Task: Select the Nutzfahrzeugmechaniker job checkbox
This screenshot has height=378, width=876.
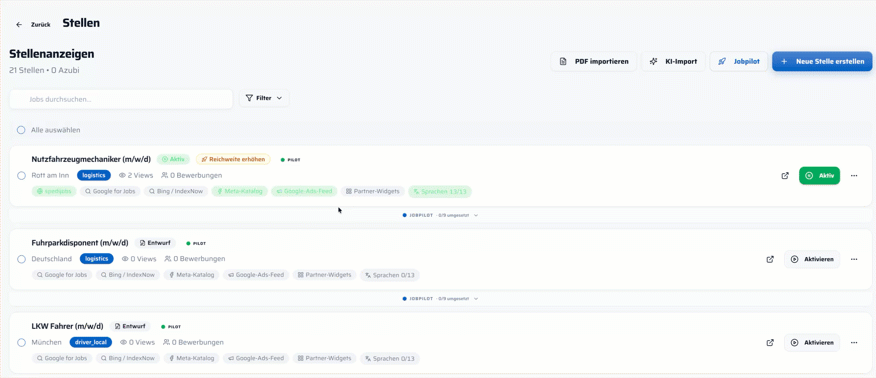Action: 21,175
